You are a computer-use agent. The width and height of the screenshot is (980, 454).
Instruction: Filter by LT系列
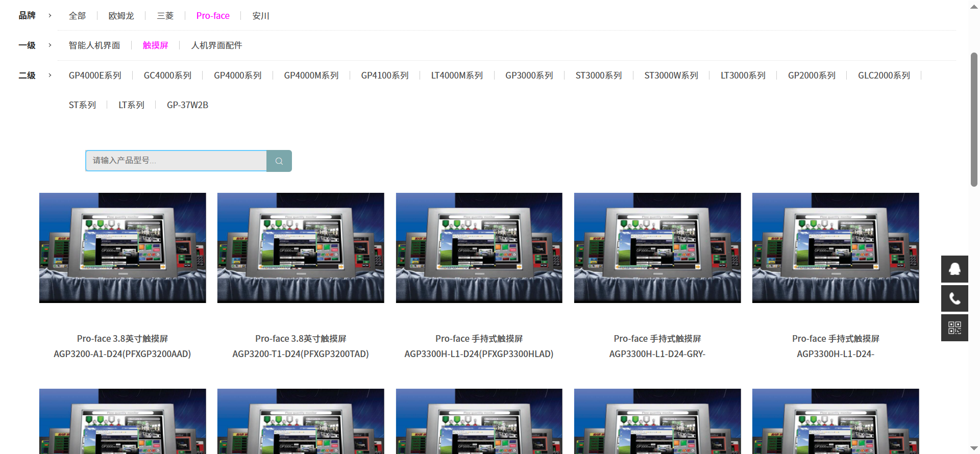point(131,105)
